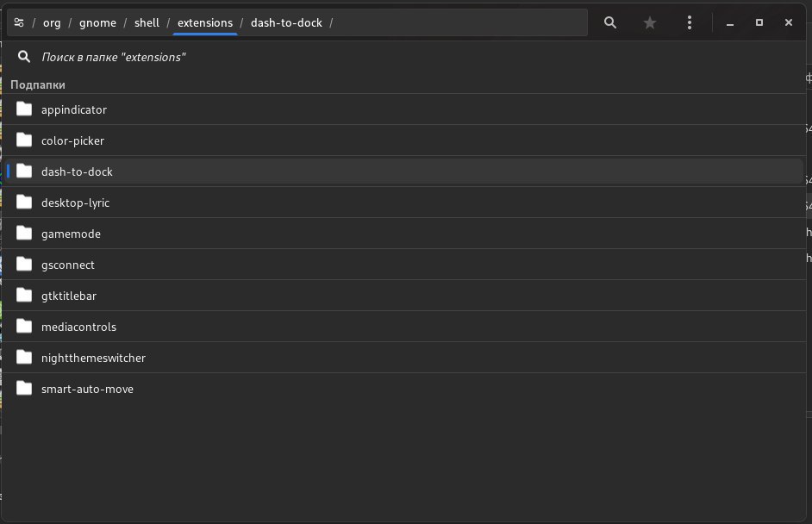This screenshot has height=524, width=812.
Task: Click the folder icon next to dash-to-dock
Action: (x=24, y=171)
